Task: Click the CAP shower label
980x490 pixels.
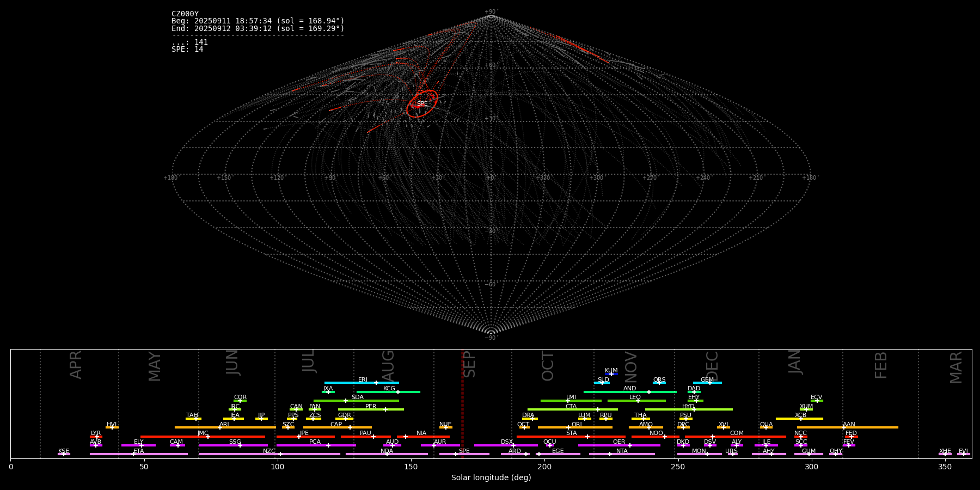Action: click(336, 424)
